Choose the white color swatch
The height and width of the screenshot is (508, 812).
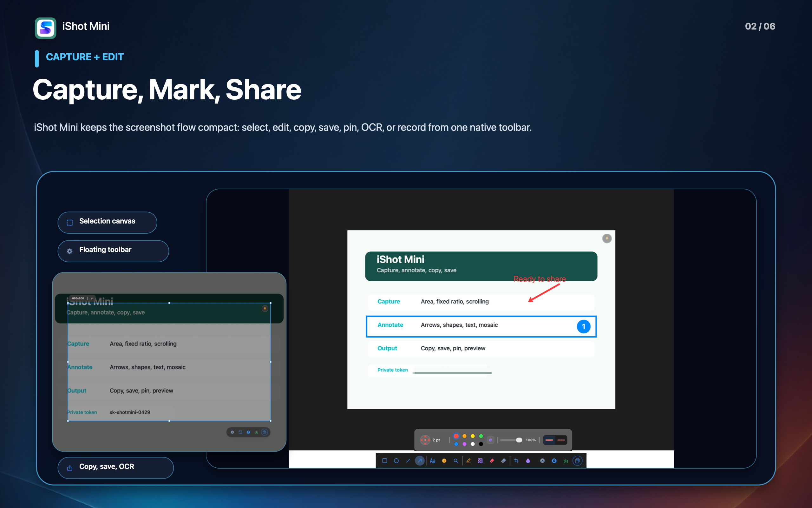point(472,444)
